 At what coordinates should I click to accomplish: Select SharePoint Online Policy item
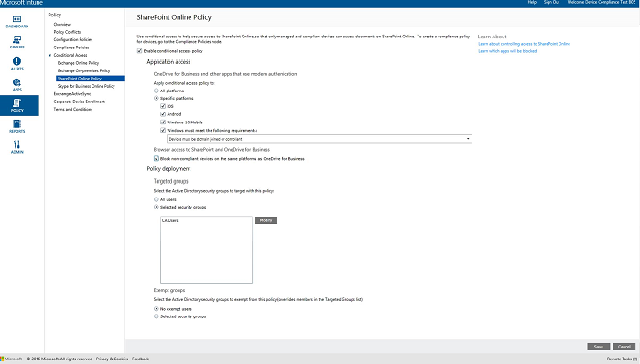[x=91, y=79]
